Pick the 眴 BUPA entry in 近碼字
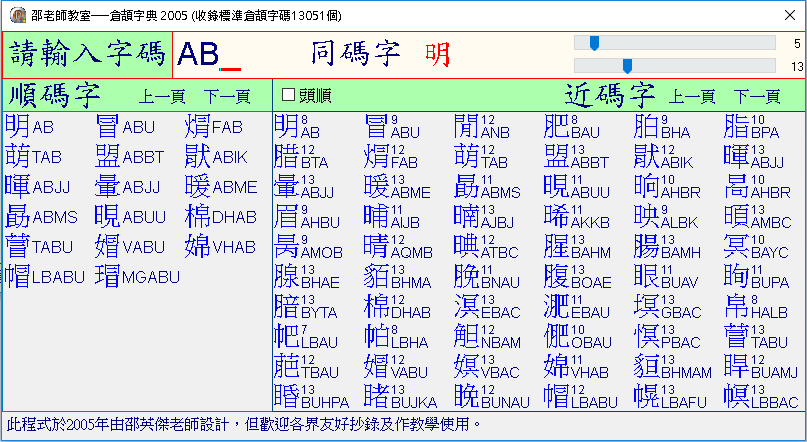807x442 pixels. coord(757,276)
